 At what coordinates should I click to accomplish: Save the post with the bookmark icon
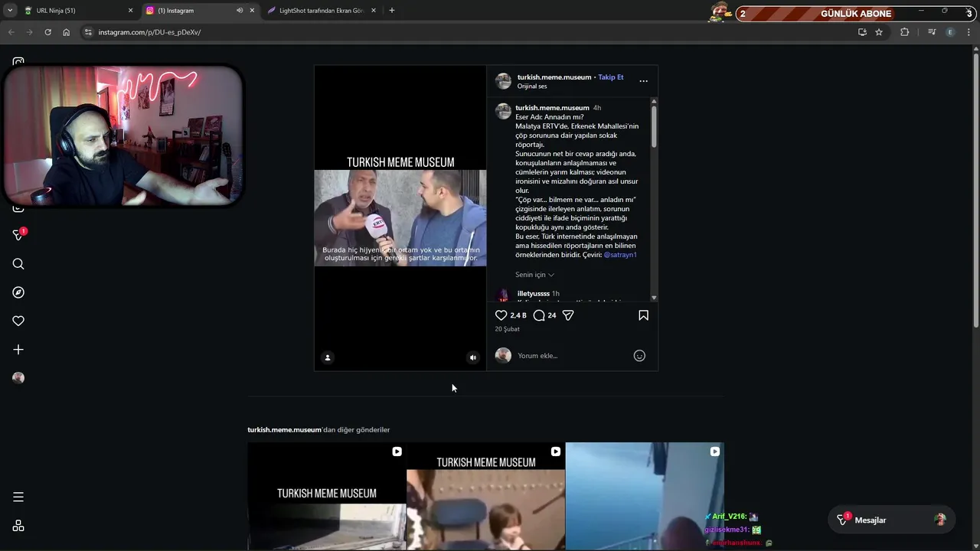643,315
